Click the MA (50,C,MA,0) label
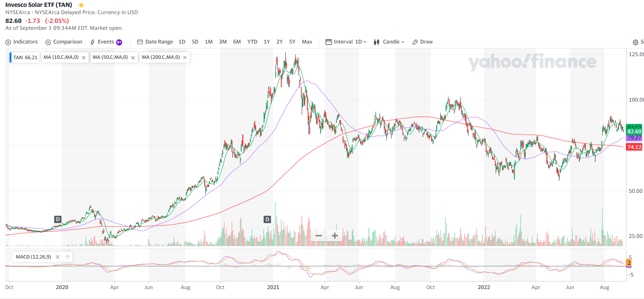 tap(110, 57)
